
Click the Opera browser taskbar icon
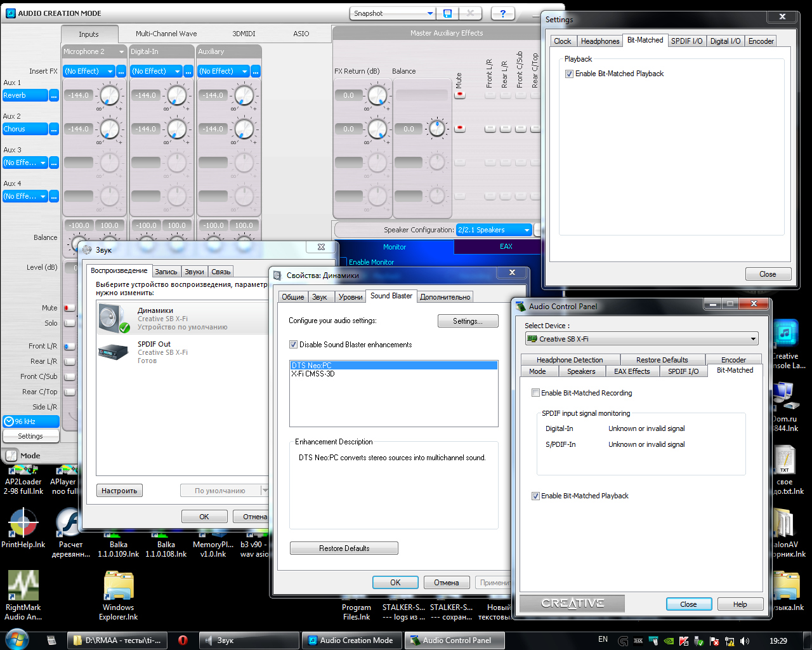183,640
